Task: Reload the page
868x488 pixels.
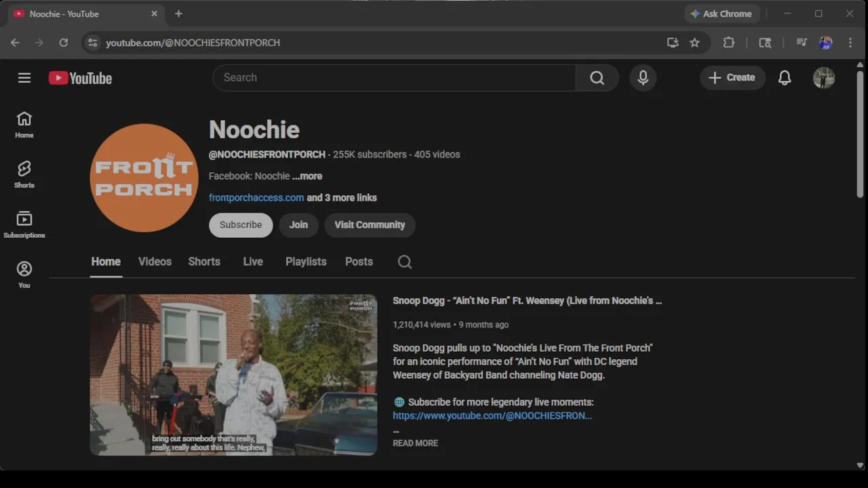Action: pyautogui.click(x=63, y=42)
